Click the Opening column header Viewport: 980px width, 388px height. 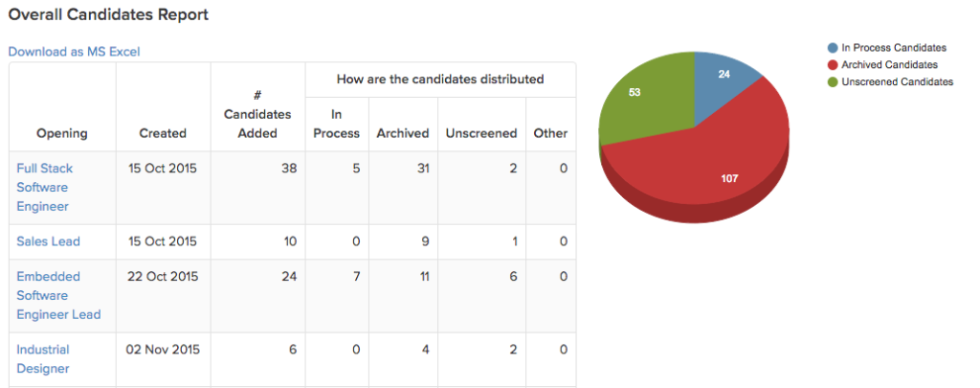[62, 133]
